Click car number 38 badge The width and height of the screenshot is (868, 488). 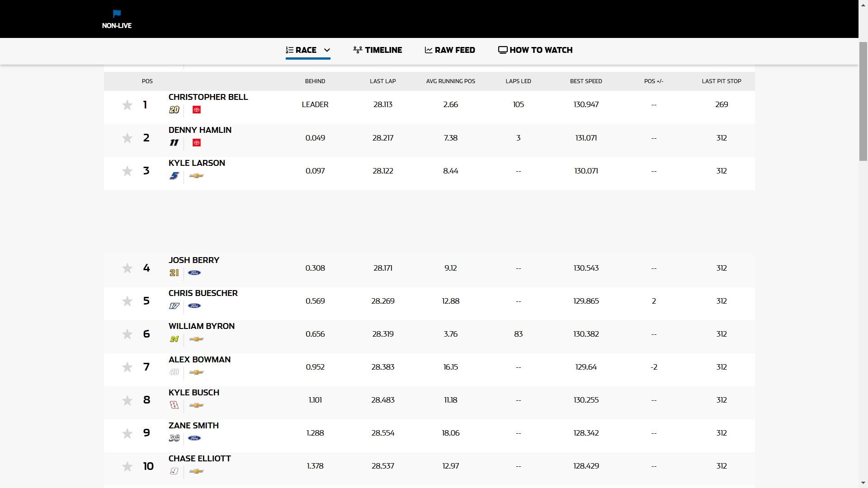pos(174,438)
